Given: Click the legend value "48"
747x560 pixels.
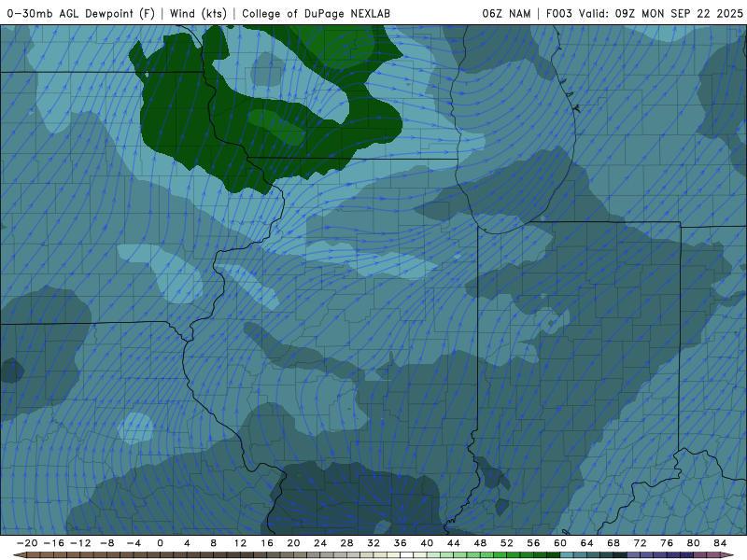Looking at the screenshot, I should [x=480, y=543].
